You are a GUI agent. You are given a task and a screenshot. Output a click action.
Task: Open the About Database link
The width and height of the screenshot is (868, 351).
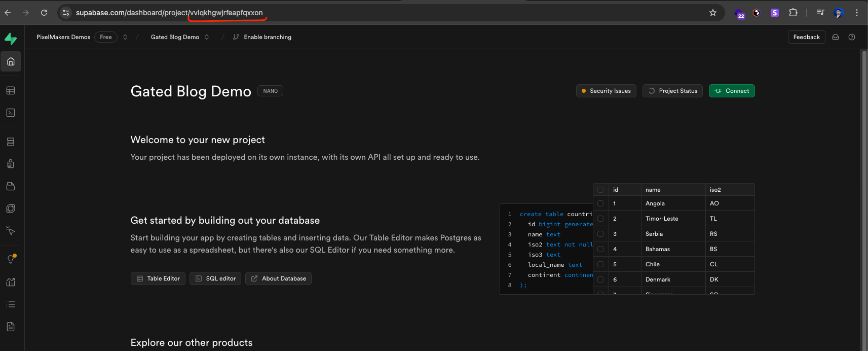tap(278, 278)
